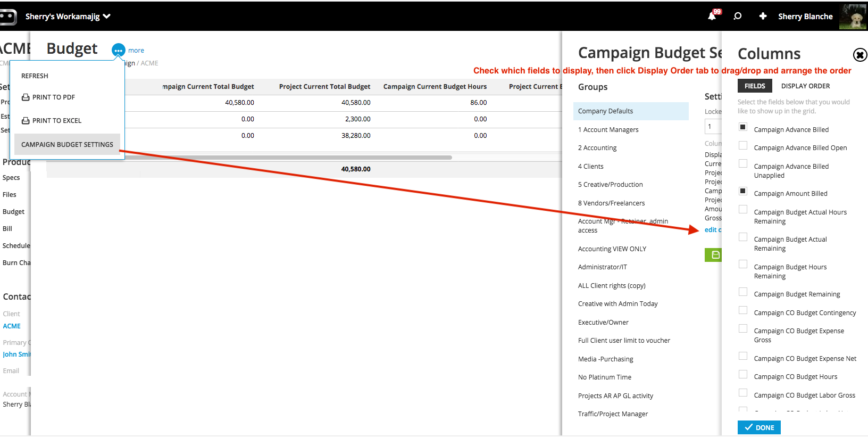Check Campaign Advance Billed Unapplied

tap(743, 163)
